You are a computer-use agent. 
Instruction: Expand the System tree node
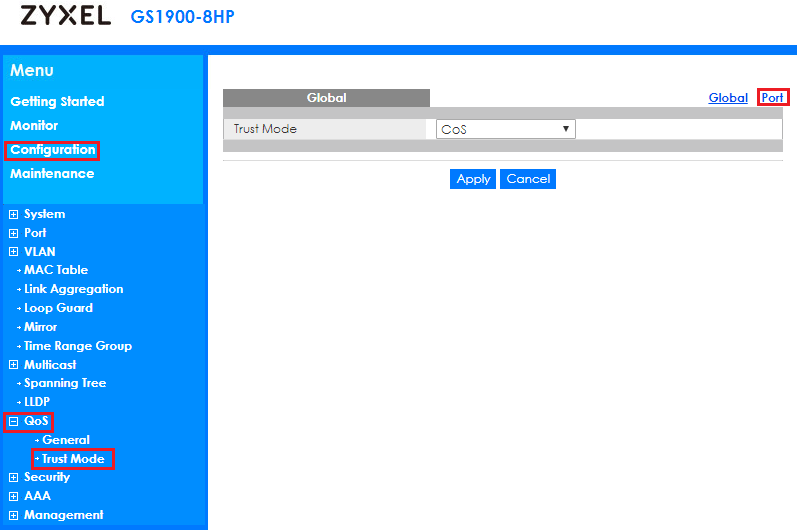pyautogui.click(x=14, y=214)
